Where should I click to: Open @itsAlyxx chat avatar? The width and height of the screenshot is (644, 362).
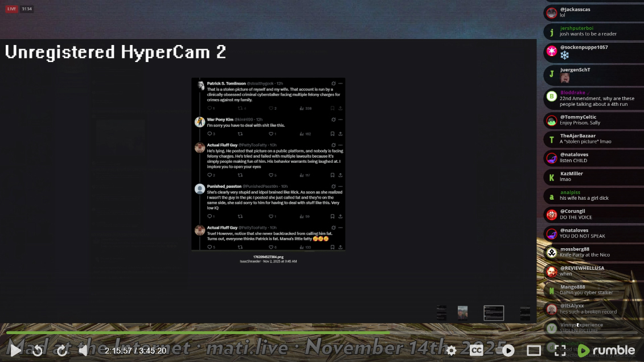552,309
